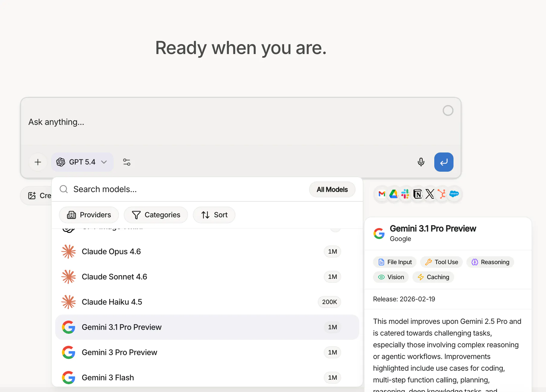This screenshot has height=392, width=546.
Task: Click the Vision capability tag
Action: point(391,277)
